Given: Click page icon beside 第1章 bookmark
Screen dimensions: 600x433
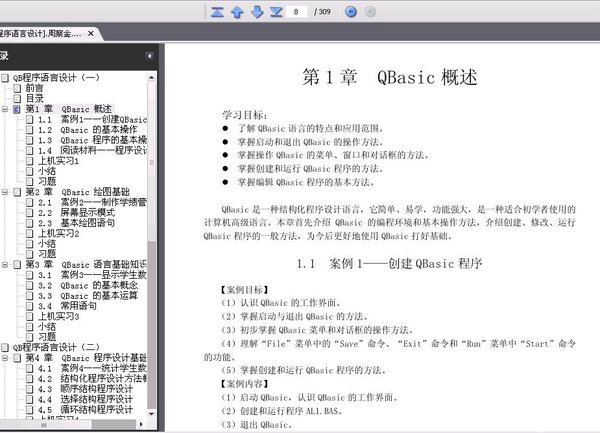Looking at the screenshot, I should [x=17, y=109].
